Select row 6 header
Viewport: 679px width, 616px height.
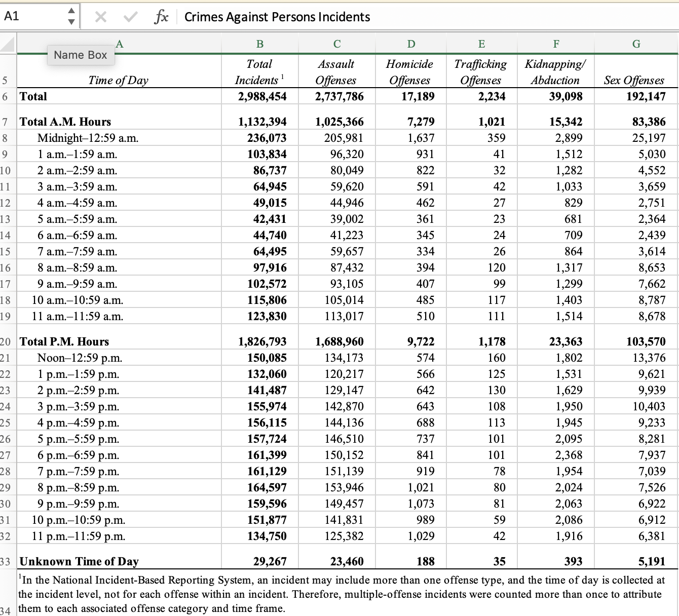5,96
